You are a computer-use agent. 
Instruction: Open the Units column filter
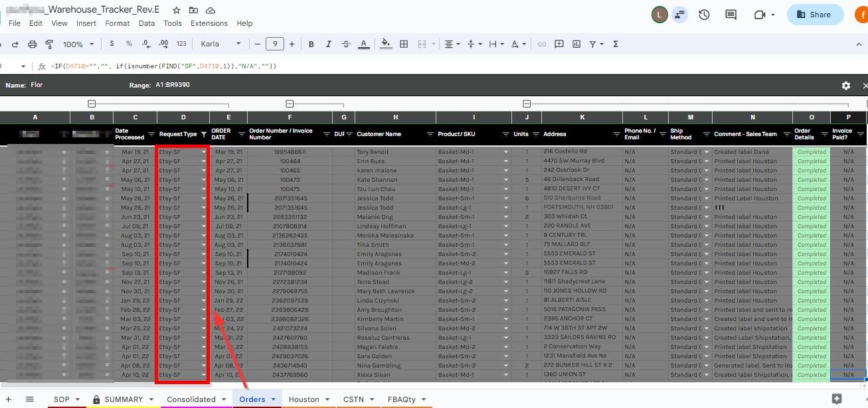tap(535, 134)
